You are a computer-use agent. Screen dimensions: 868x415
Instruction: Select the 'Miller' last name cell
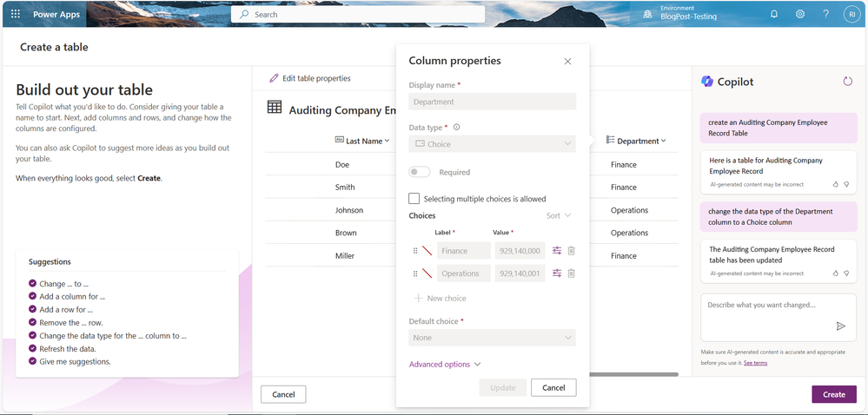tap(344, 255)
